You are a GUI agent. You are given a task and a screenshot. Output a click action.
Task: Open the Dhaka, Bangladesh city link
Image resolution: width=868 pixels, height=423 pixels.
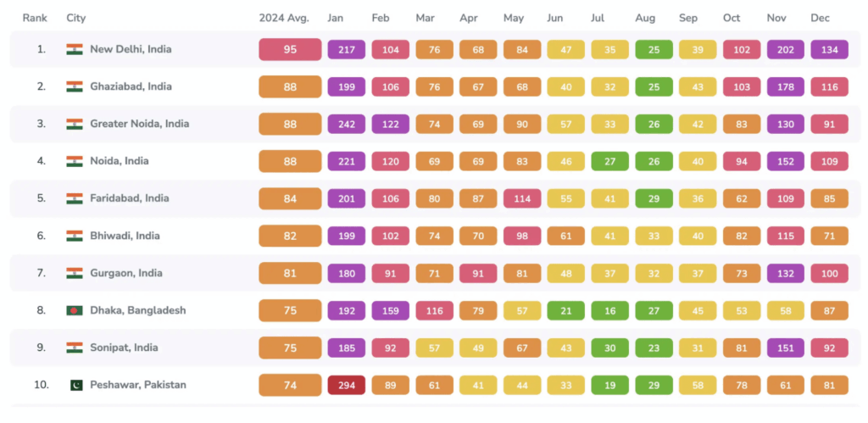click(137, 310)
